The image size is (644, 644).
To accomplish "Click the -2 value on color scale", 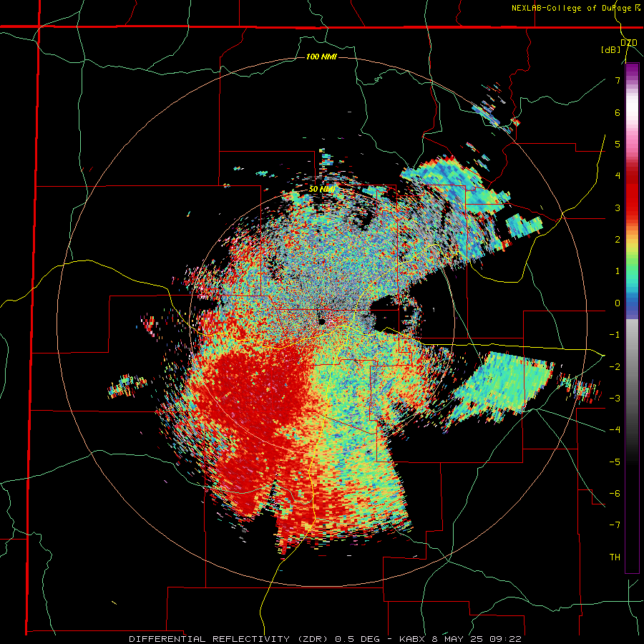I will click(x=615, y=366).
